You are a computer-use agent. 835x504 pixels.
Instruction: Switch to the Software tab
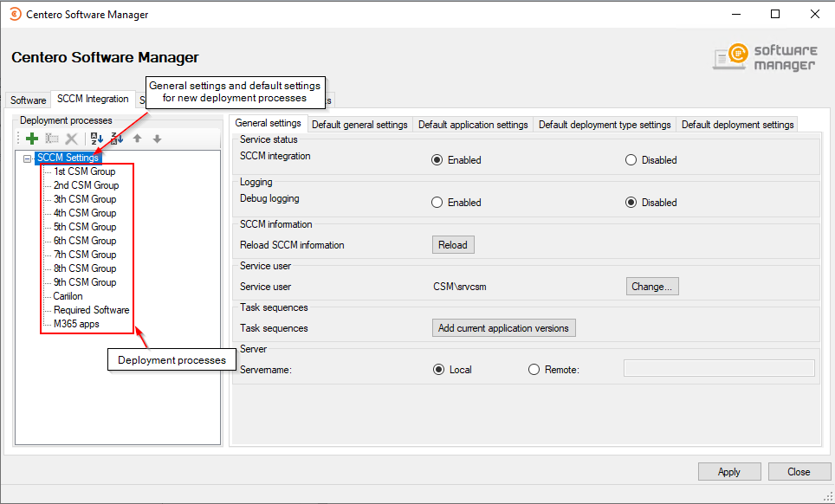click(29, 100)
